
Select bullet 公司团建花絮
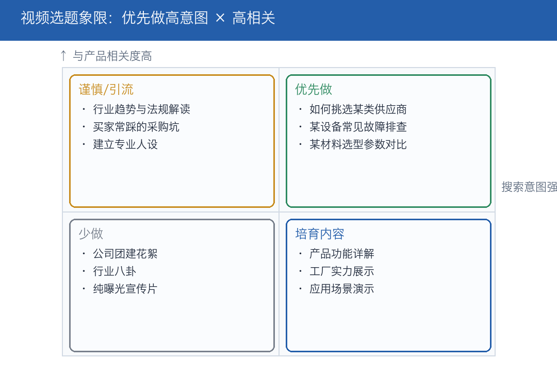pyautogui.click(x=125, y=254)
